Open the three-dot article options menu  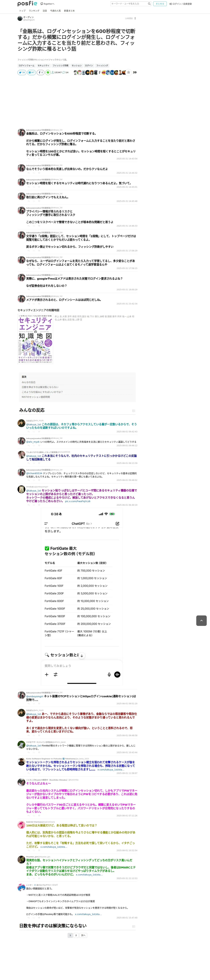[x=135, y=18]
